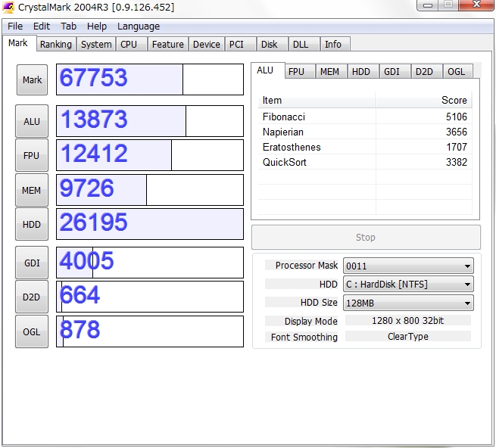Open the Processor Mask dropdown

pyautogui.click(x=408, y=266)
